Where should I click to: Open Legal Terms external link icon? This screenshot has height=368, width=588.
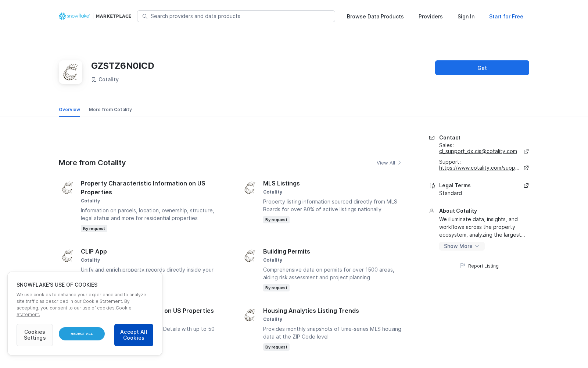tap(526, 185)
